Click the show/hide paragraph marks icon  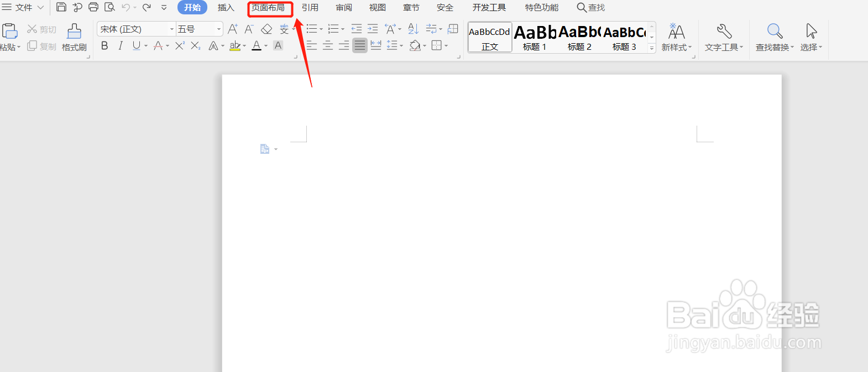pyautogui.click(x=431, y=29)
